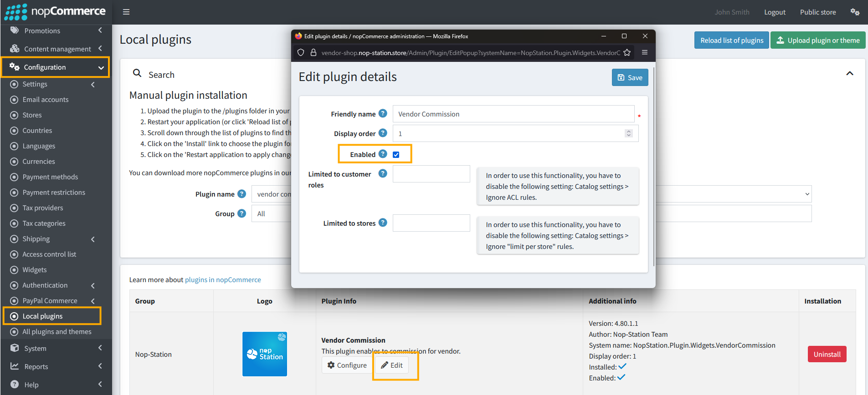Click the nopCommerce logo

coord(55,12)
